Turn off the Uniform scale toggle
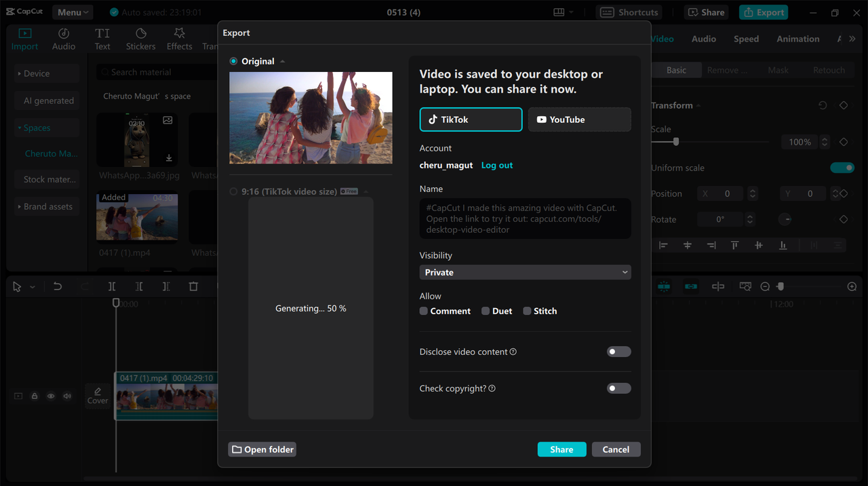 click(842, 168)
